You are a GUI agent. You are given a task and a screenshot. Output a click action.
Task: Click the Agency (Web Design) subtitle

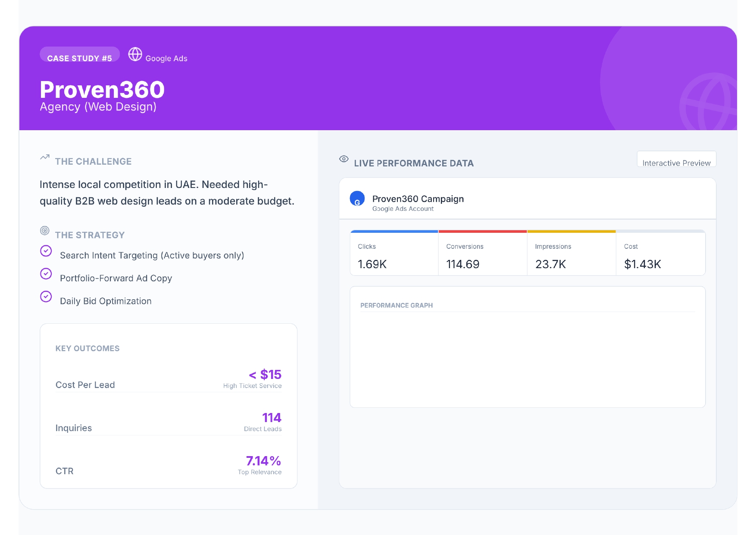(98, 106)
